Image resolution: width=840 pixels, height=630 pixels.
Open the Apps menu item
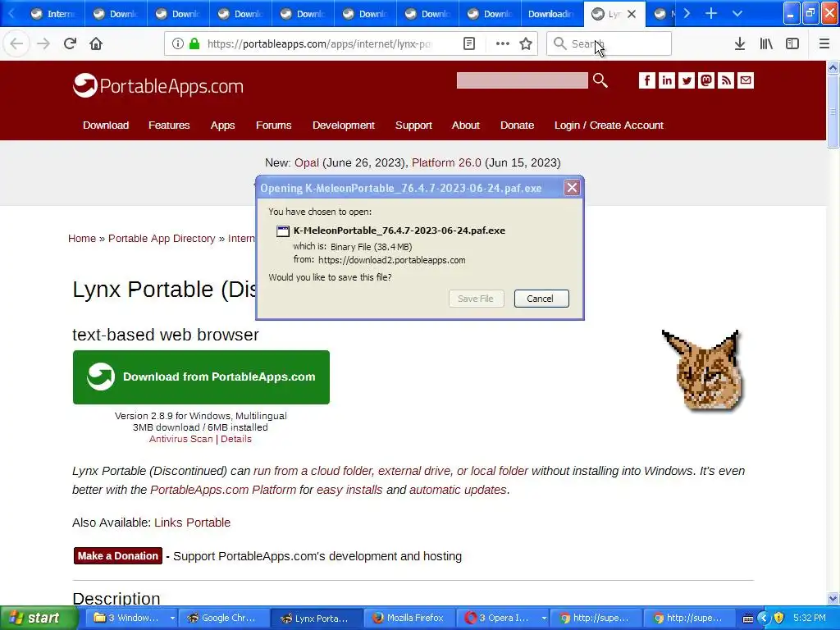pos(223,125)
